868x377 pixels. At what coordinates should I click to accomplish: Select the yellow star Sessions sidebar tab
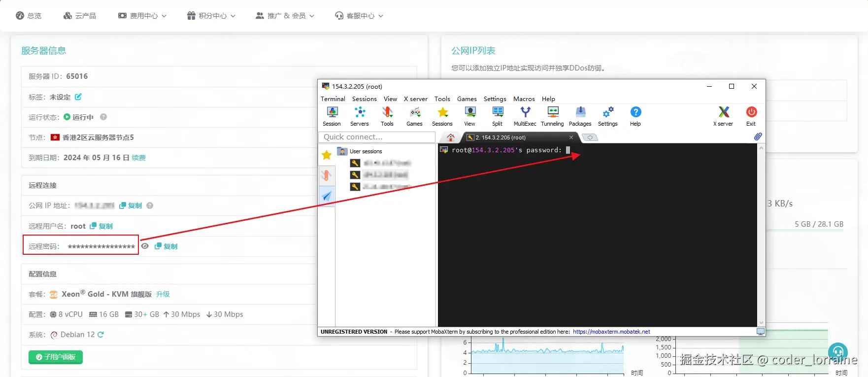pyautogui.click(x=327, y=155)
